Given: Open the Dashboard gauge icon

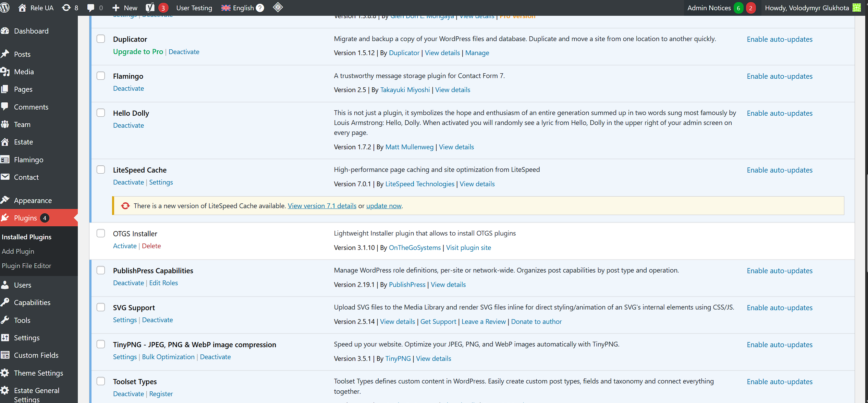Looking at the screenshot, I should tap(5, 31).
